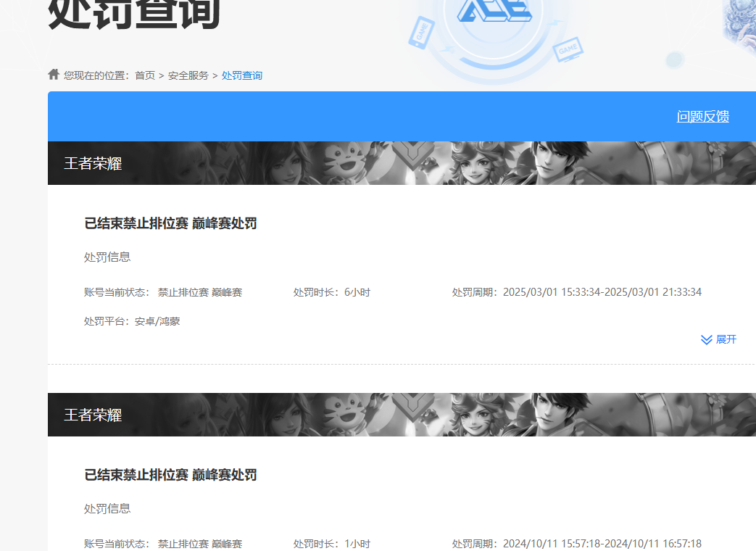Click first 已结束禁止排位赛 巅峰赛处罚 title
Image resolution: width=756 pixels, height=551 pixels.
pos(170,223)
